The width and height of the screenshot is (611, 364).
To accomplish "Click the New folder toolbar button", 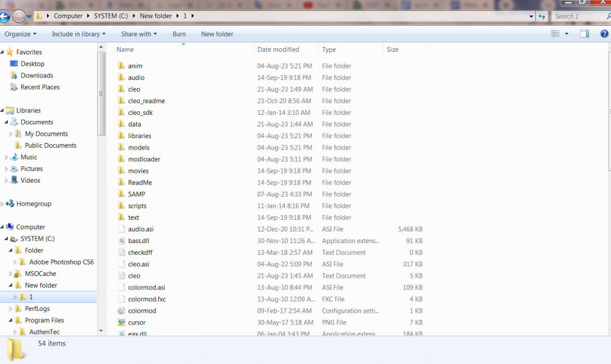I will click(x=217, y=34).
